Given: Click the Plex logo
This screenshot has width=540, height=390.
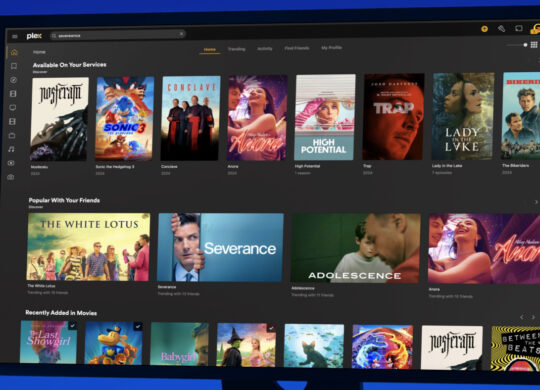Looking at the screenshot, I should point(34,36).
